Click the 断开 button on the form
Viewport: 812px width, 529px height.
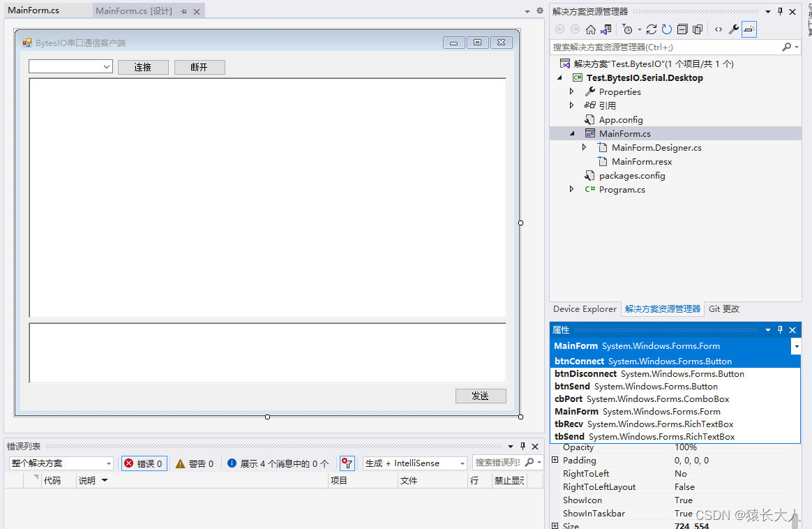coord(200,68)
